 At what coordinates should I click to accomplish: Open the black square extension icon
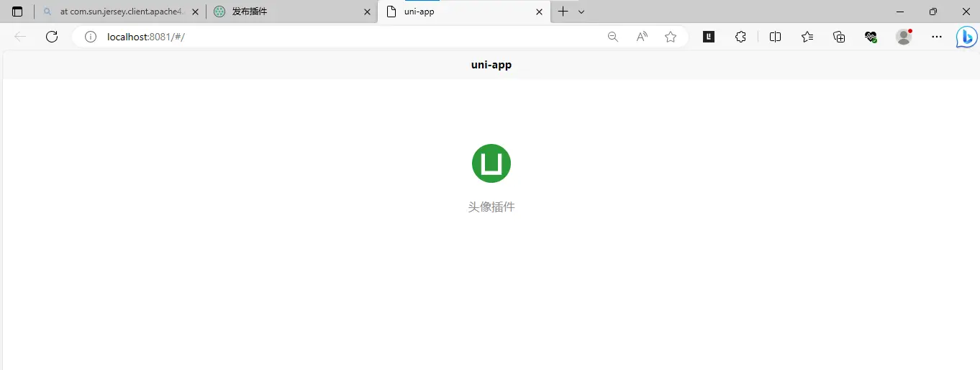(x=709, y=37)
